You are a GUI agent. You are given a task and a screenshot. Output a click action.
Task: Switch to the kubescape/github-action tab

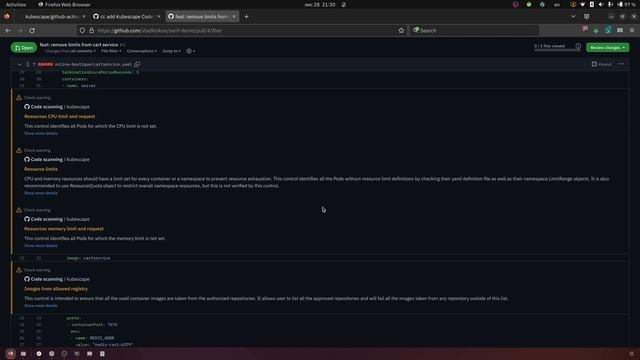pos(52,17)
